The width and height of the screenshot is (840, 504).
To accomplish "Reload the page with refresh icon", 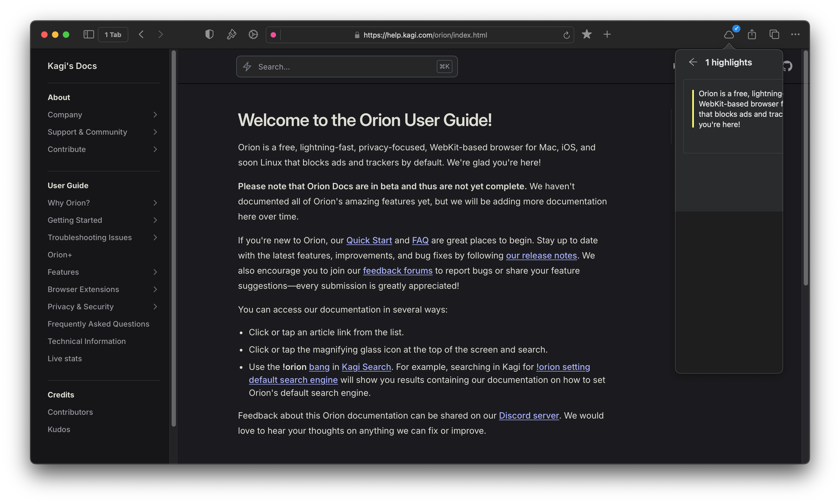I will [566, 35].
